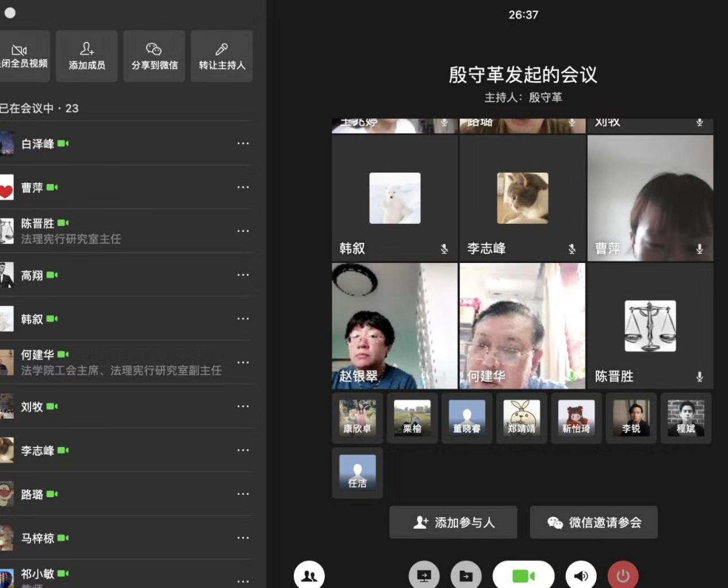Toggle the green camera button

pyautogui.click(x=523, y=575)
